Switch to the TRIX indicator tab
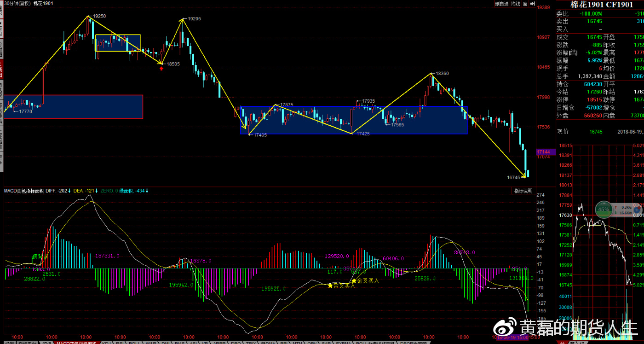Image resolution: width=644 pixels, height=344 pixels. pyautogui.click(x=251, y=342)
